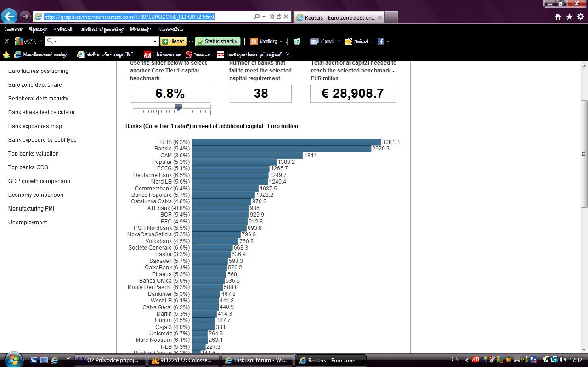Open the Soubor menu

pyautogui.click(x=13, y=29)
